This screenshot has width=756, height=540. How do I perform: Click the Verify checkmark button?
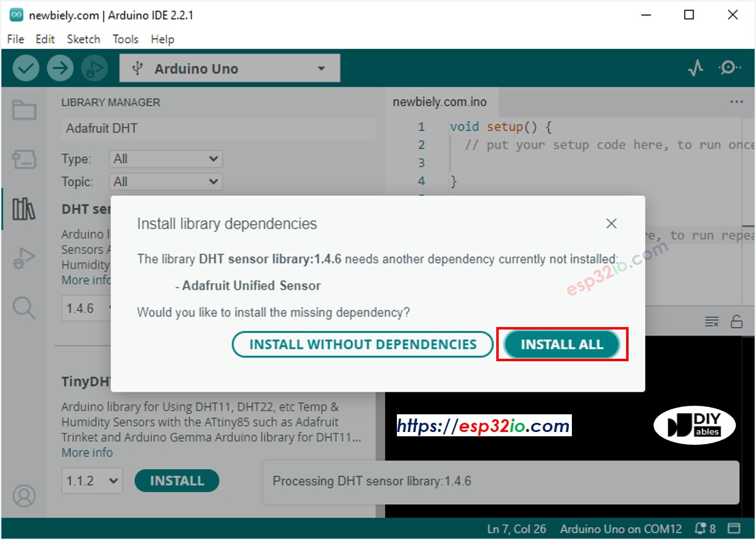[x=26, y=68]
